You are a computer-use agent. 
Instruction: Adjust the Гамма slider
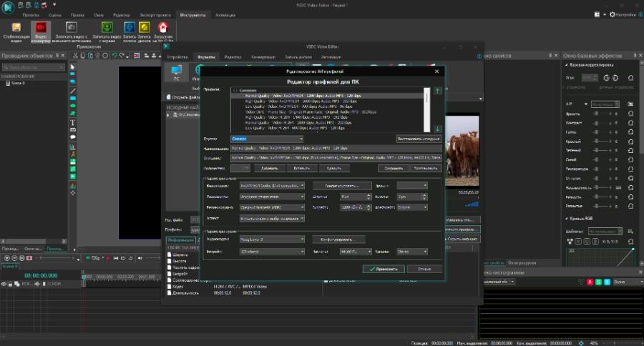(603, 132)
